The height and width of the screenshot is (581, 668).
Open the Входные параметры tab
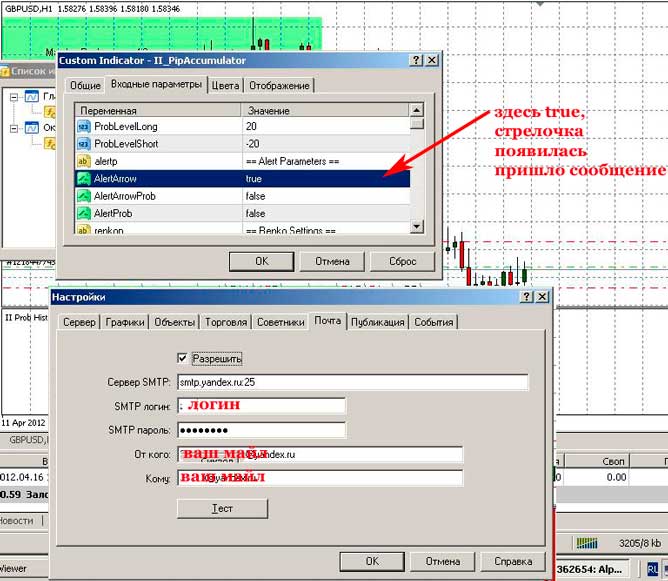pos(156,84)
